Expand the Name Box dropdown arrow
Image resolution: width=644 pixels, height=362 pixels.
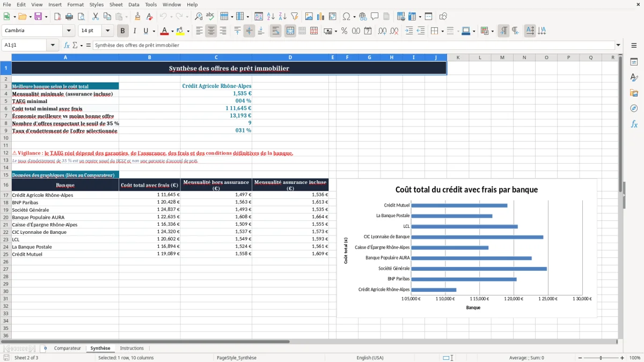[53, 46]
